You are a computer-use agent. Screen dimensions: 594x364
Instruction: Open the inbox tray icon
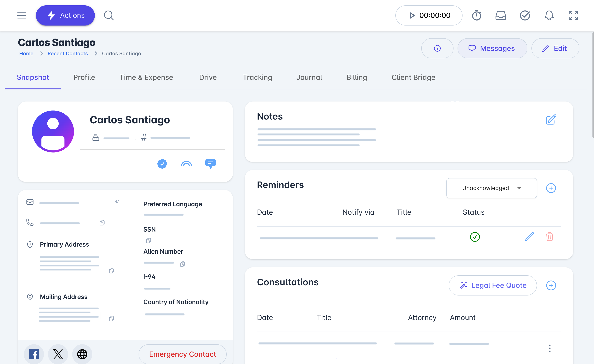(x=501, y=15)
